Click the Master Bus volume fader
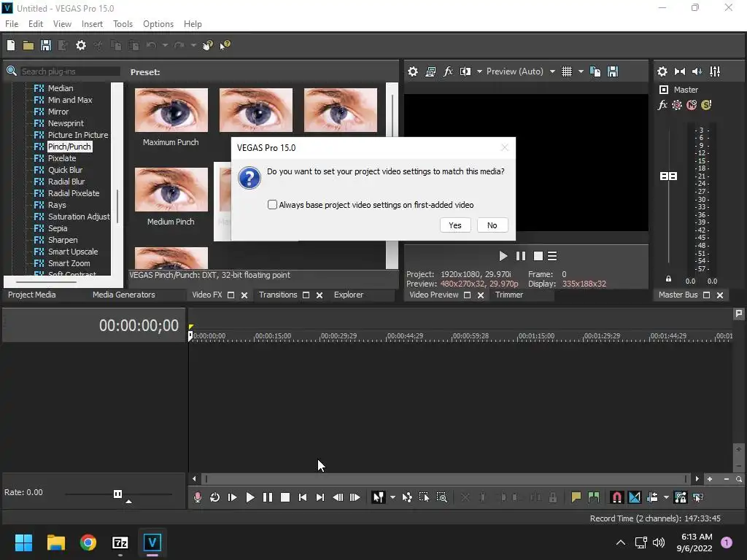The image size is (747, 560). [668, 176]
